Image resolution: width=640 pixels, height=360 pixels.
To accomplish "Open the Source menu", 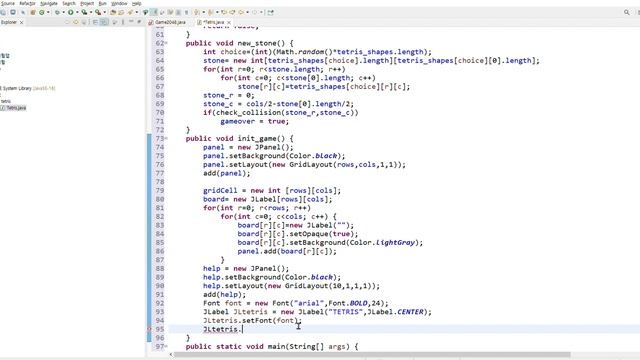I will [x=7, y=3].
